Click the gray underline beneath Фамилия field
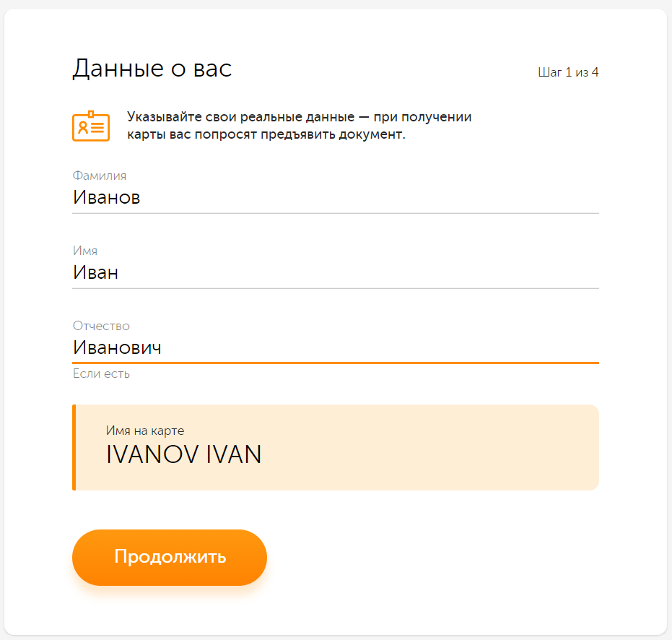The width and height of the screenshot is (672, 640). [x=335, y=213]
